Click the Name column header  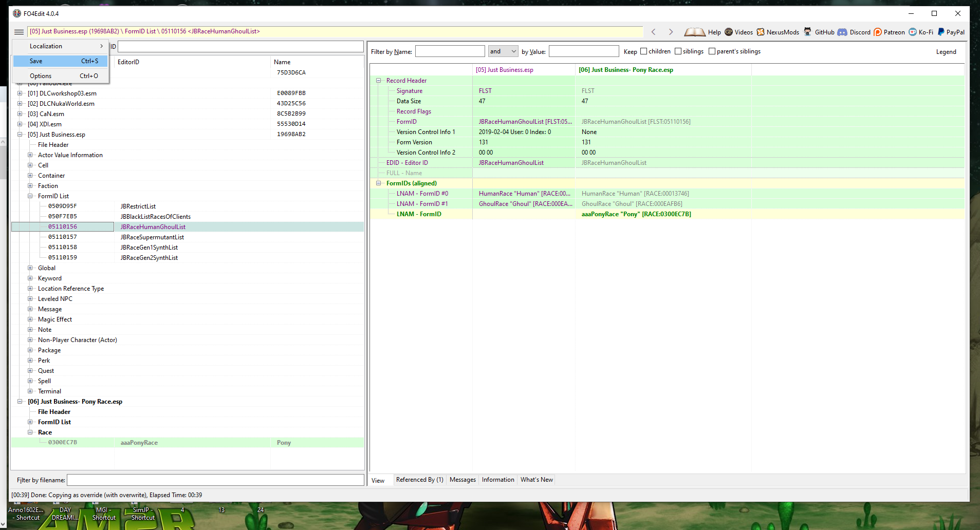317,62
